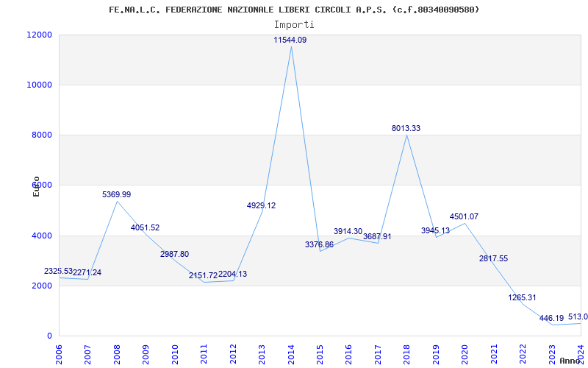
Task: Click the data label 4929.12
Action: click(x=261, y=205)
